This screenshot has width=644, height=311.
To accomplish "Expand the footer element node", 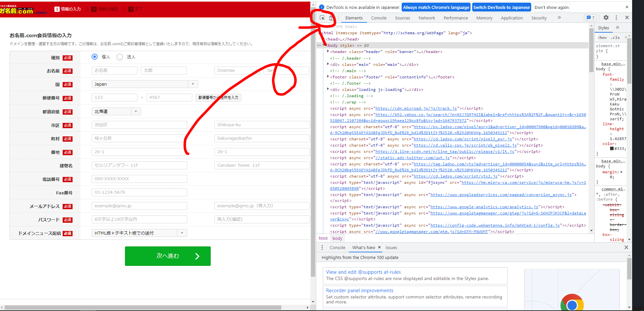I will click(x=328, y=77).
